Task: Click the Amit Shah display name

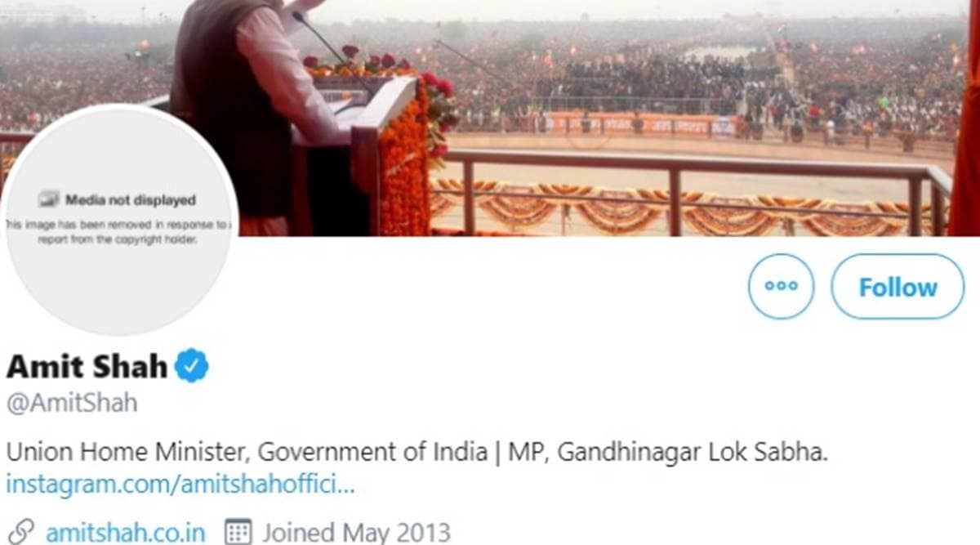Action: click(87, 367)
